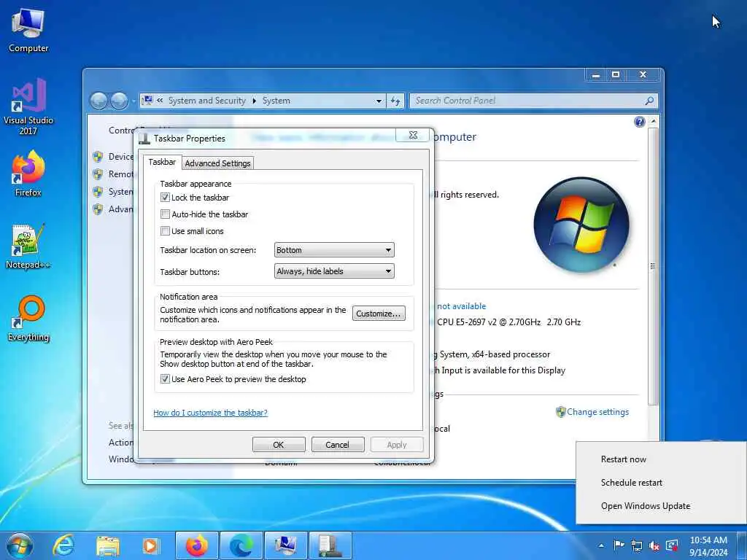Select the Firefox desktop shortcut
The width and height of the screenshot is (747, 560).
tap(28, 174)
